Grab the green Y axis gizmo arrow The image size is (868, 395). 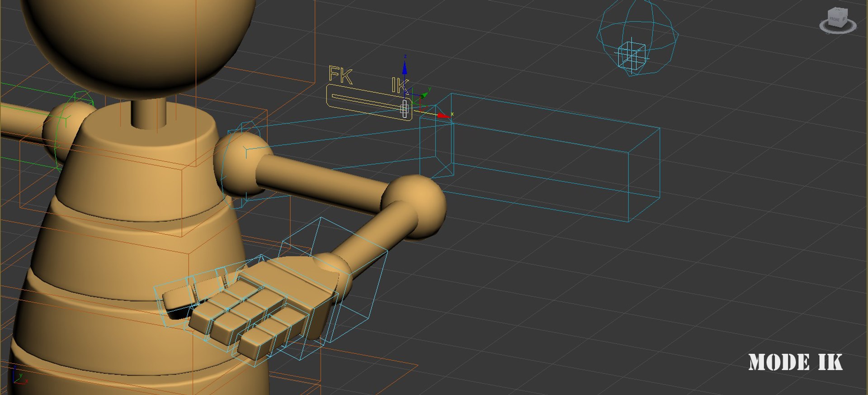tap(424, 94)
